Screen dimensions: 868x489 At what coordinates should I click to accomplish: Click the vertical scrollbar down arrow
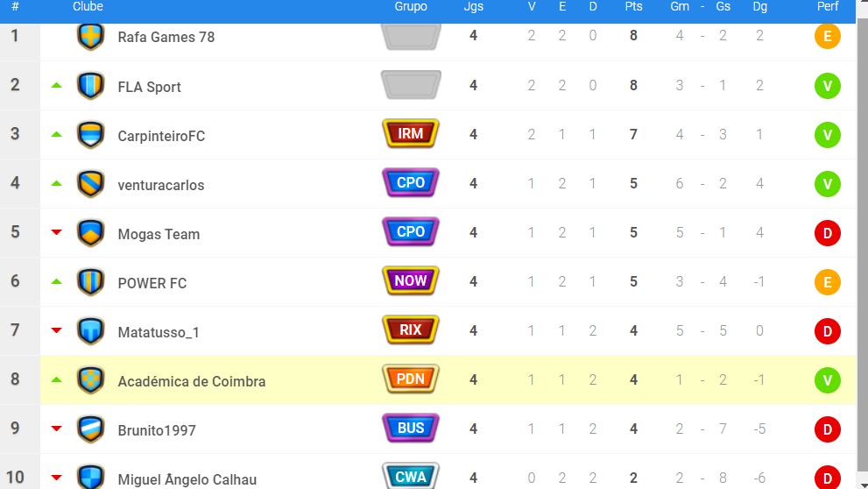[863, 485]
